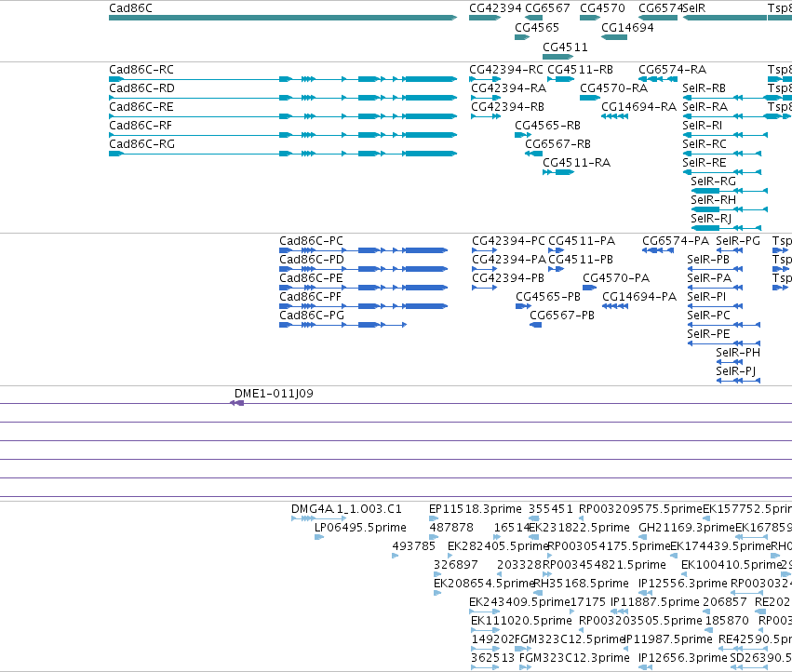This screenshot has width=792, height=672.
Task: Select transcript CG4565-RB
Action: pyautogui.click(x=522, y=135)
